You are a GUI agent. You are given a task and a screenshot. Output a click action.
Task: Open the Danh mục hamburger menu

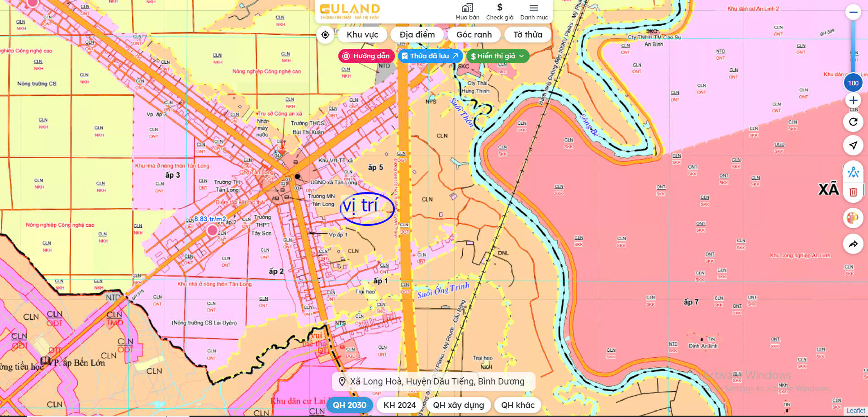coord(534,12)
